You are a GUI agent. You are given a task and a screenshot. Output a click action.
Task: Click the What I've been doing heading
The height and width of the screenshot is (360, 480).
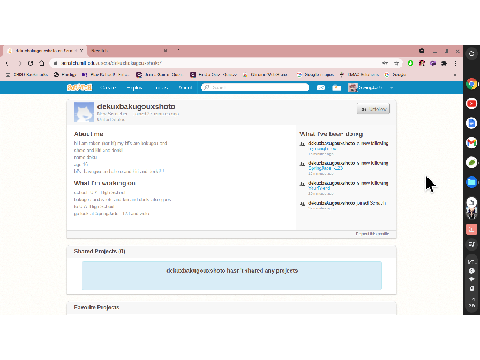(331, 134)
